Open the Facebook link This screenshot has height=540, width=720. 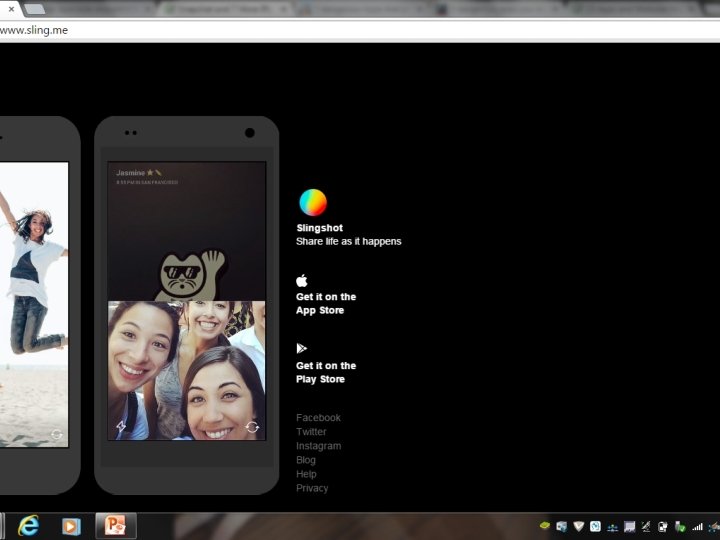coord(318,418)
